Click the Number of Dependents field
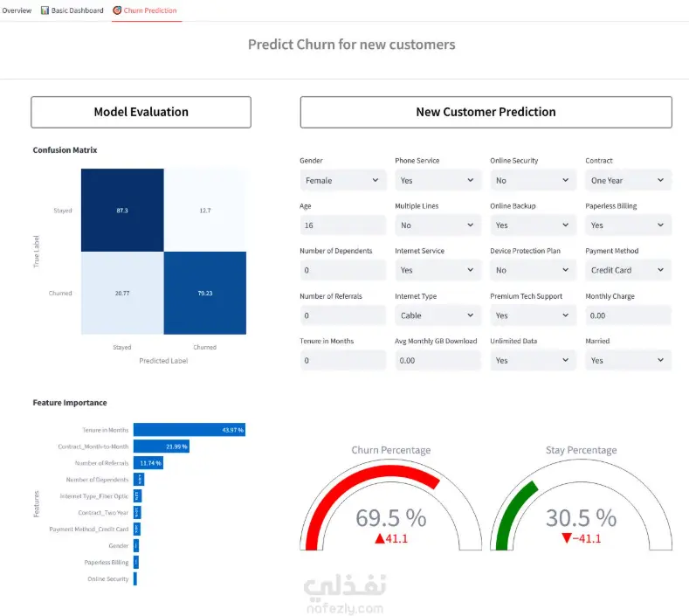 (x=342, y=270)
